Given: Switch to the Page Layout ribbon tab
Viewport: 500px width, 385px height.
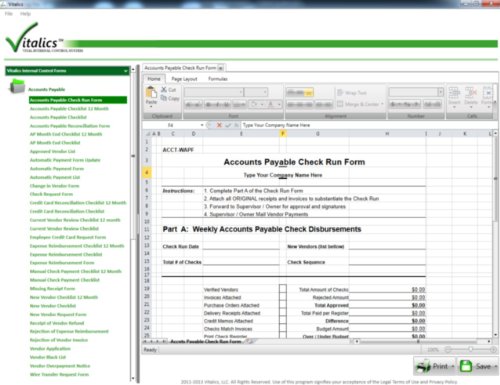Looking at the screenshot, I should point(184,79).
